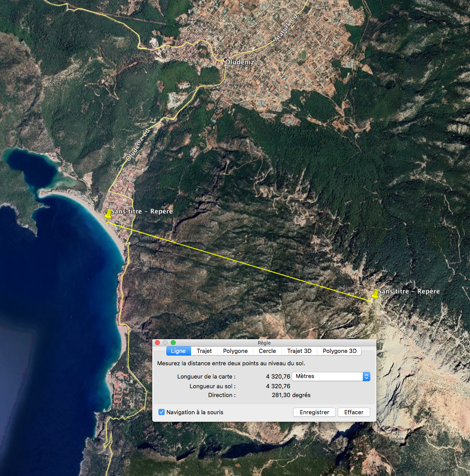Select the Trajet tab
The width and height of the screenshot is (470, 476).
(204, 351)
